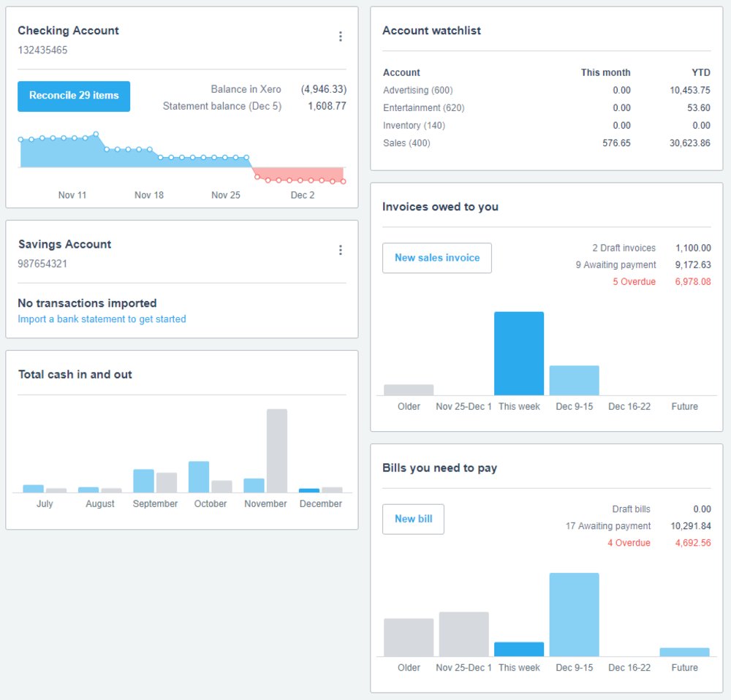Screen dimensions: 731x700
Task: Open the Checking Account options menu
Action: (341, 35)
